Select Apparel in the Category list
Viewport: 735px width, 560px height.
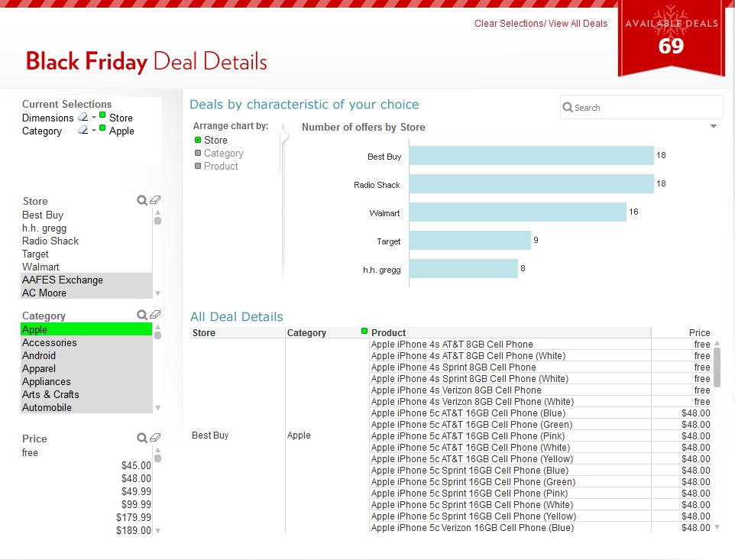click(87, 369)
